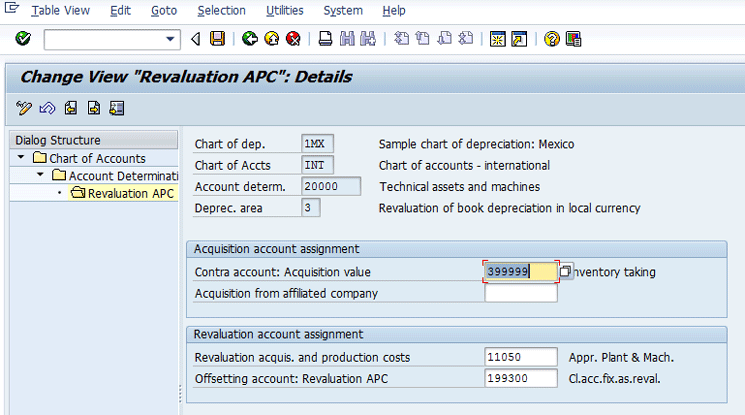Image resolution: width=745 pixels, height=415 pixels.
Task: Click the Display/Change pencil icon
Action: pos(25,108)
